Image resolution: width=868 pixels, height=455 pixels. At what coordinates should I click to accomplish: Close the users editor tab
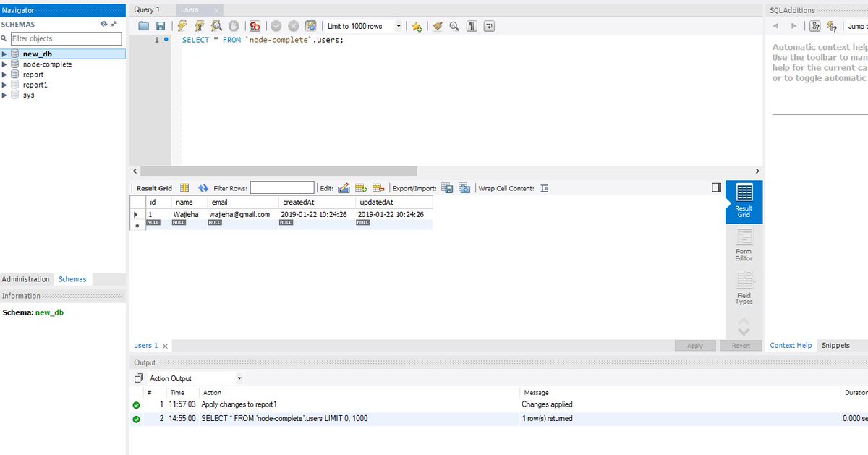point(217,10)
